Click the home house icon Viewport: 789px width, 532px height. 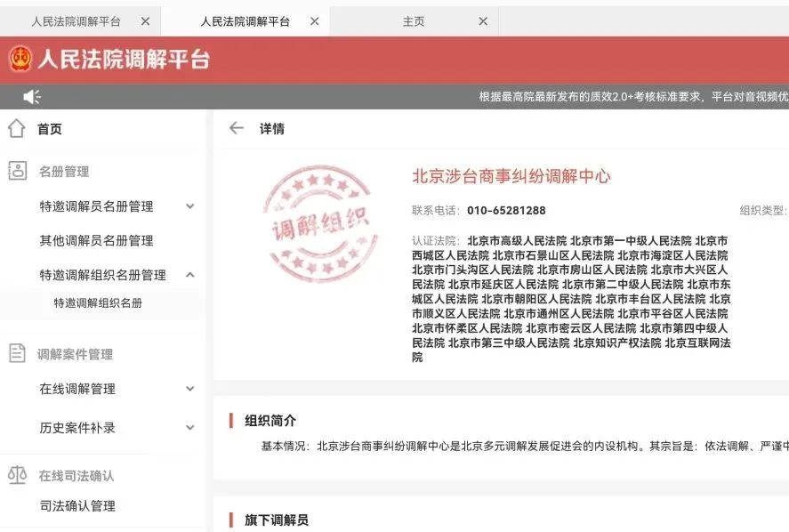point(17,129)
